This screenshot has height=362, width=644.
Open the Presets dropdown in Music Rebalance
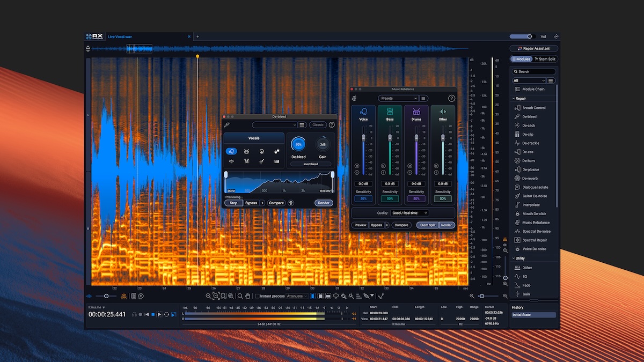coord(398,99)
